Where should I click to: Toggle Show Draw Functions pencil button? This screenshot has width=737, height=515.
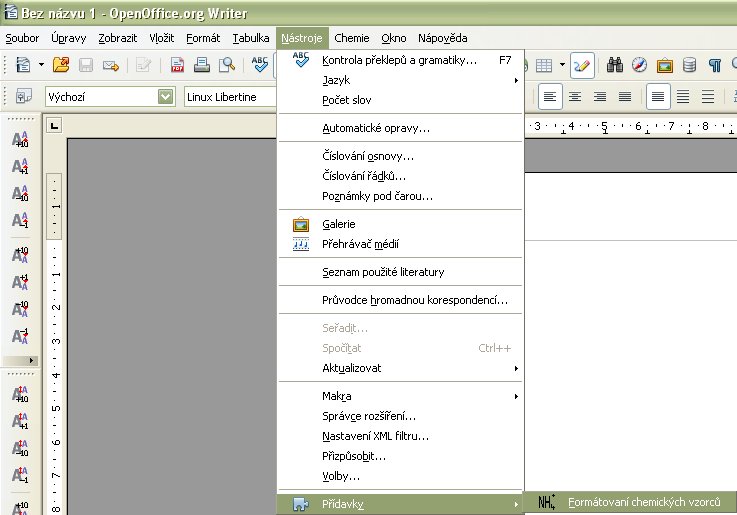pos(582,65)
